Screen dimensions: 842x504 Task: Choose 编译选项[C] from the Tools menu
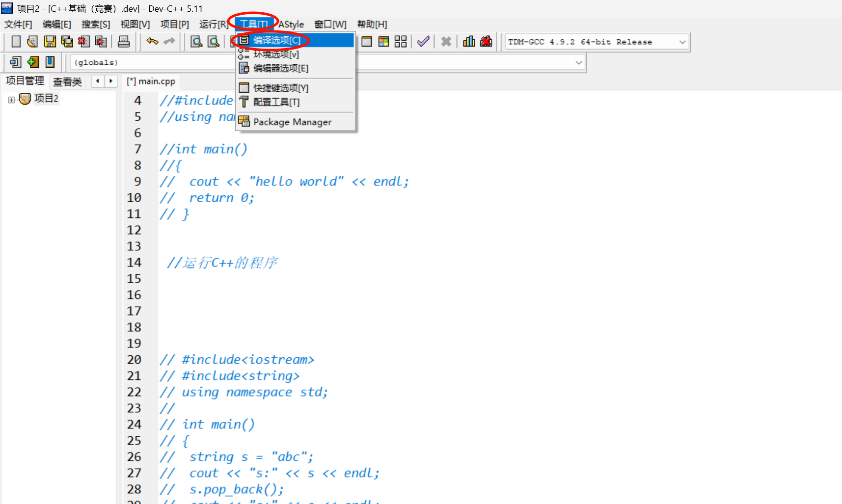coord(295,40)
